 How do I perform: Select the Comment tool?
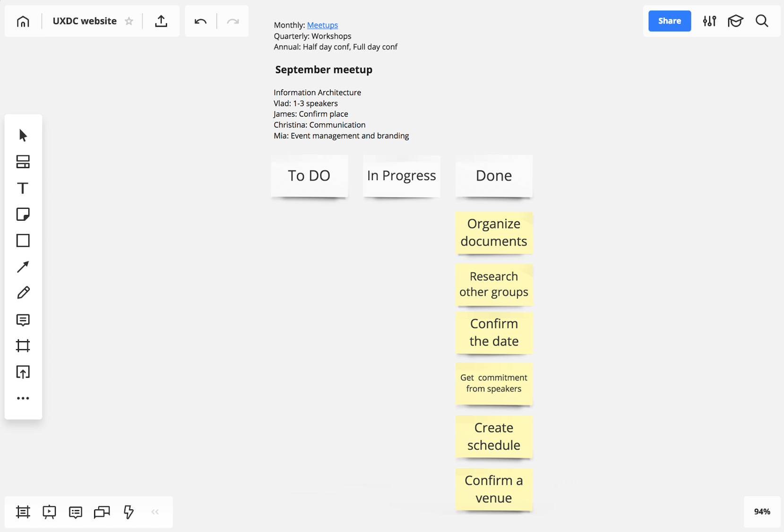pos(23,320)
